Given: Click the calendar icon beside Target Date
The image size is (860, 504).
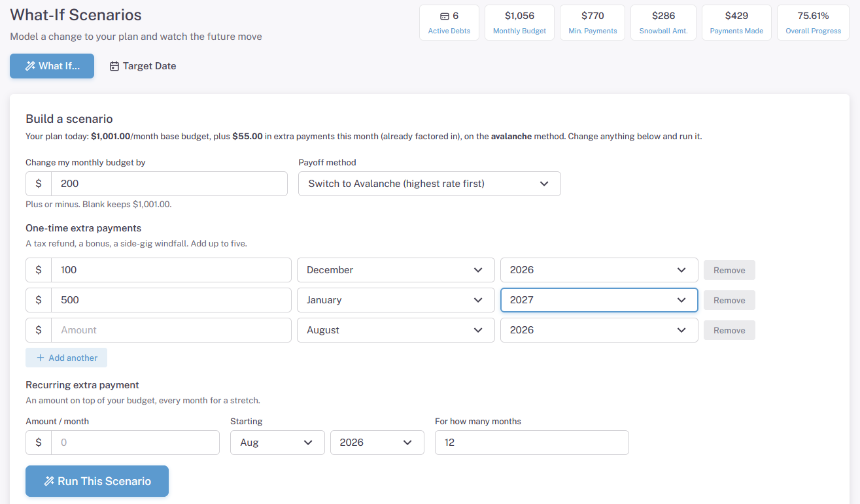Looking at the screenshot, I should [x=114, y=66].
